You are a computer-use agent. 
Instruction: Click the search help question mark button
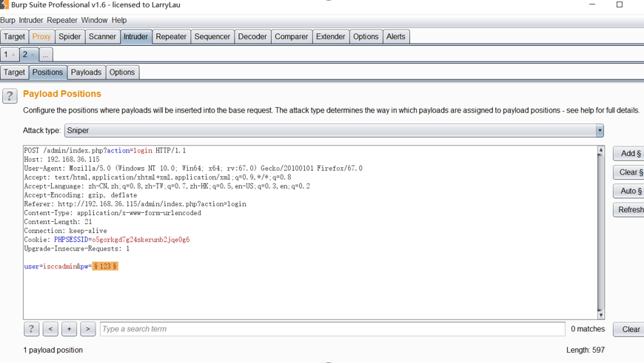tap(31, 329)
